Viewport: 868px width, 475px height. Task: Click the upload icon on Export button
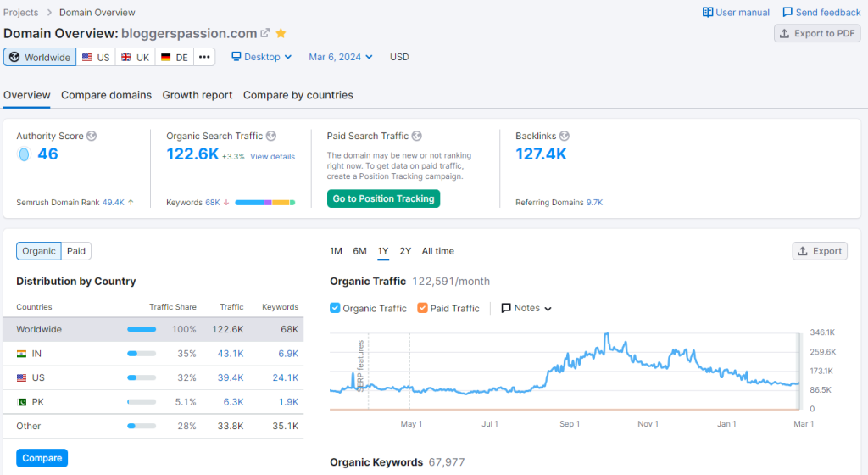[x=803, y=251]
